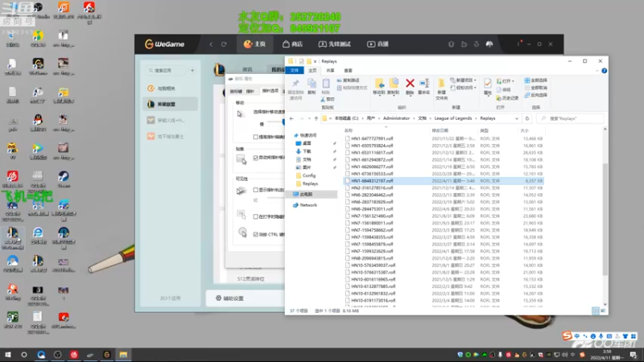Screen dimensions: 644x362
Task: Open File Explorer from the taskbar
Action: click(x=123, y=355)
